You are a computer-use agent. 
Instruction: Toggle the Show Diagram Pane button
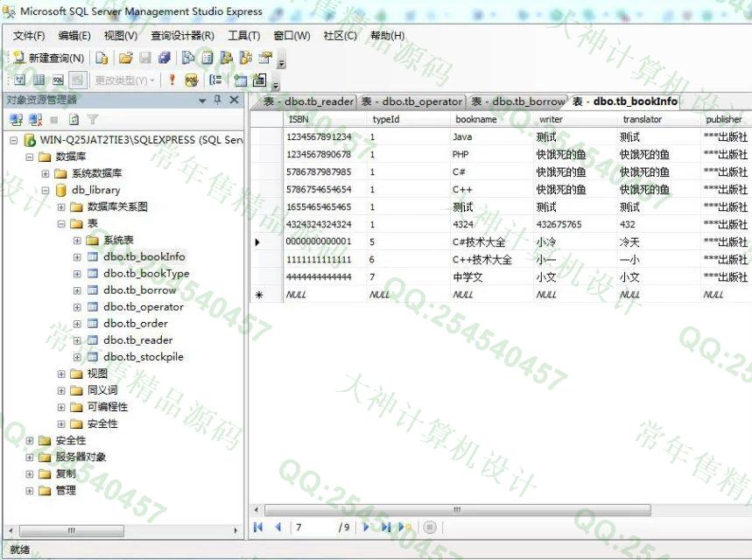(x=18, y=80)
